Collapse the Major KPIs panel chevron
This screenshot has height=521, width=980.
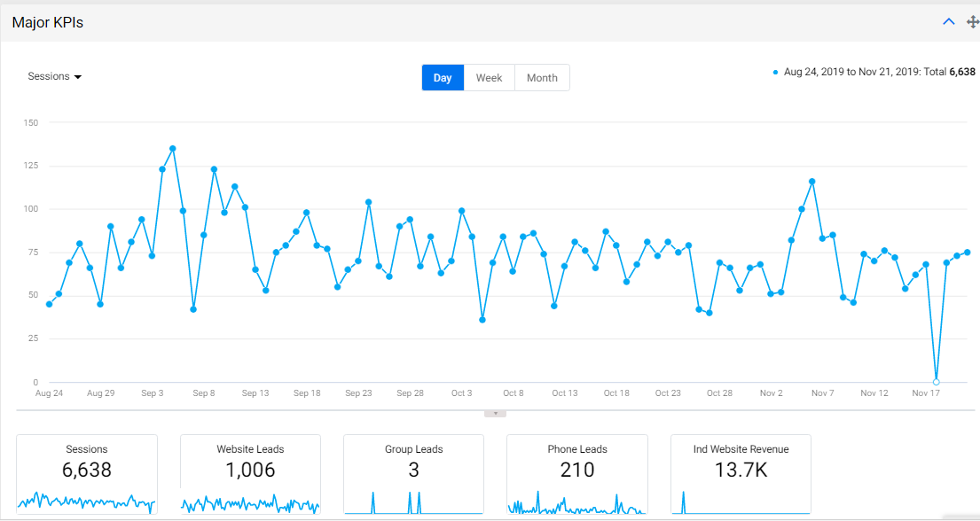pyautogui.click(x=948, y=22)
